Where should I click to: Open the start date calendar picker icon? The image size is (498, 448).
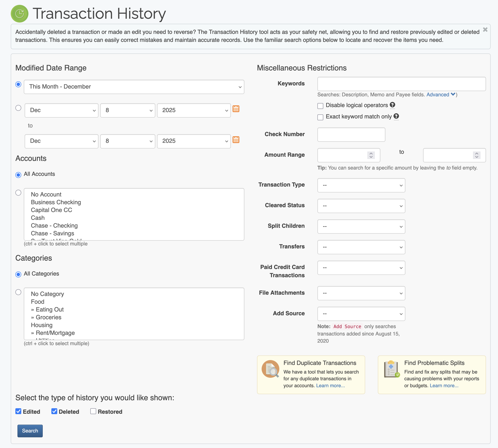(236, 109)
